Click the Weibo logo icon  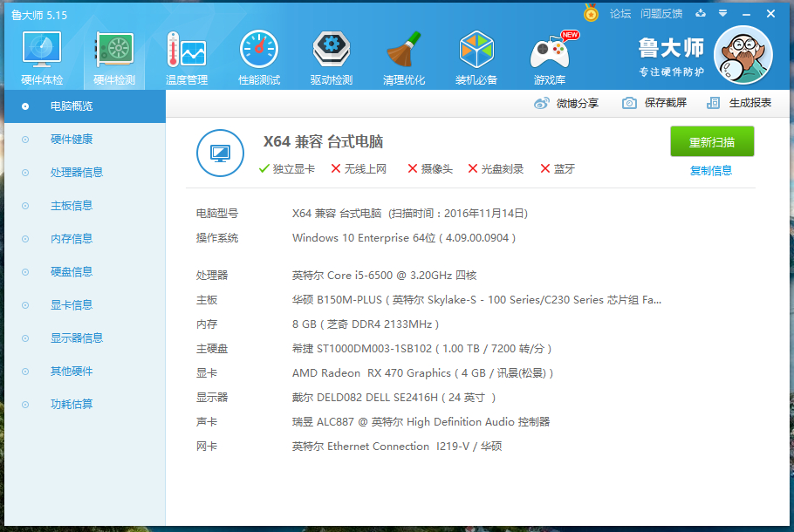541,103
